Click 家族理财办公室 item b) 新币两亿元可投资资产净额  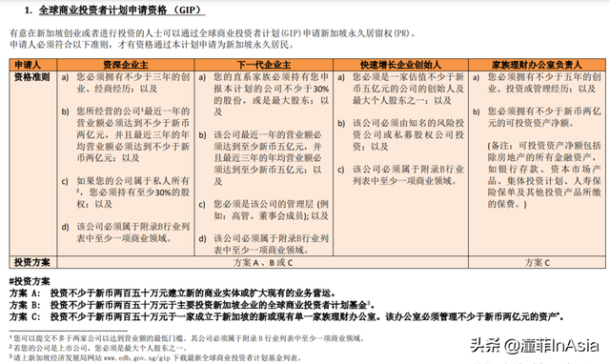pyautogui.click(x=537, y=117)
